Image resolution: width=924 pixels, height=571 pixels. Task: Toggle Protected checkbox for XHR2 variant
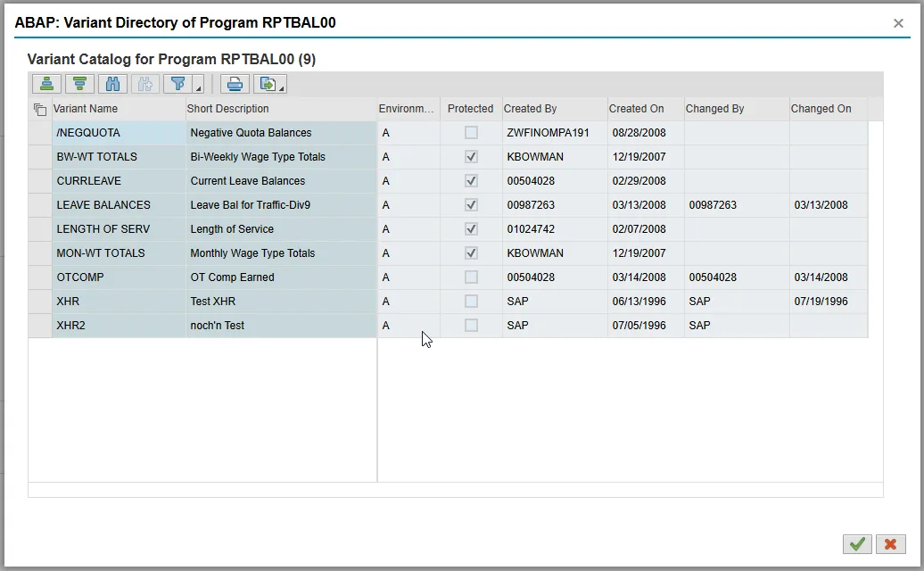471,326
